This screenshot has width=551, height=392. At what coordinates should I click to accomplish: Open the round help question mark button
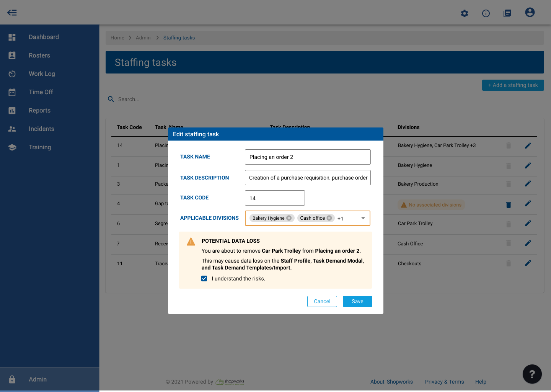532,374
